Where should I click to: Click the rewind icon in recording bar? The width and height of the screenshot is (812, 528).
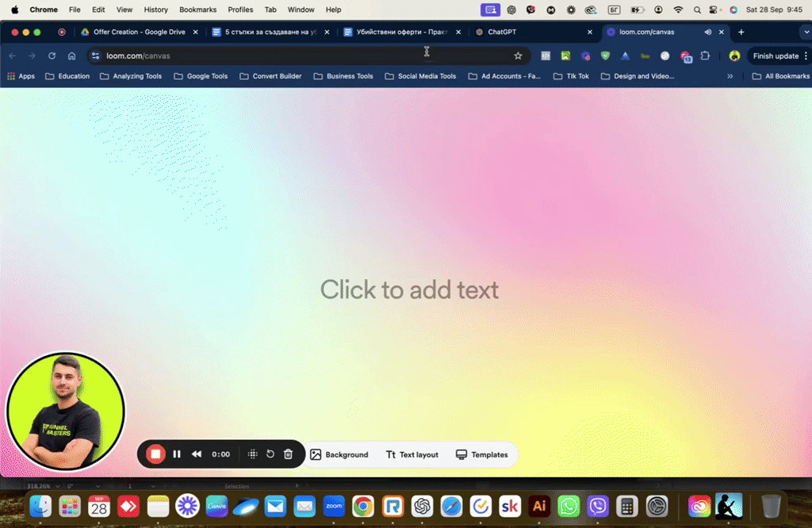pyautogui.click(x=197, y=454)
